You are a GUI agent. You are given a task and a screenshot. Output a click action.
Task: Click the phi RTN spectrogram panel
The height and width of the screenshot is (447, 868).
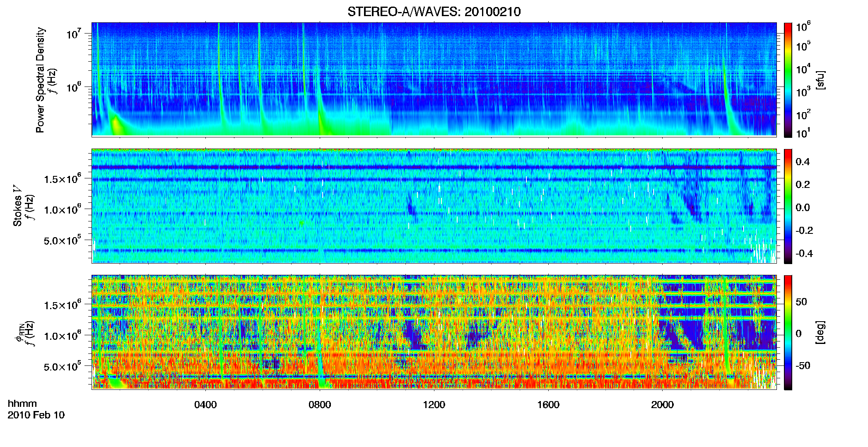(434, 332)
